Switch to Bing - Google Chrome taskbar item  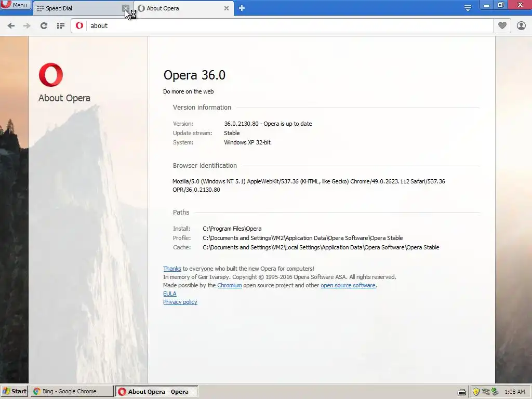72,391
